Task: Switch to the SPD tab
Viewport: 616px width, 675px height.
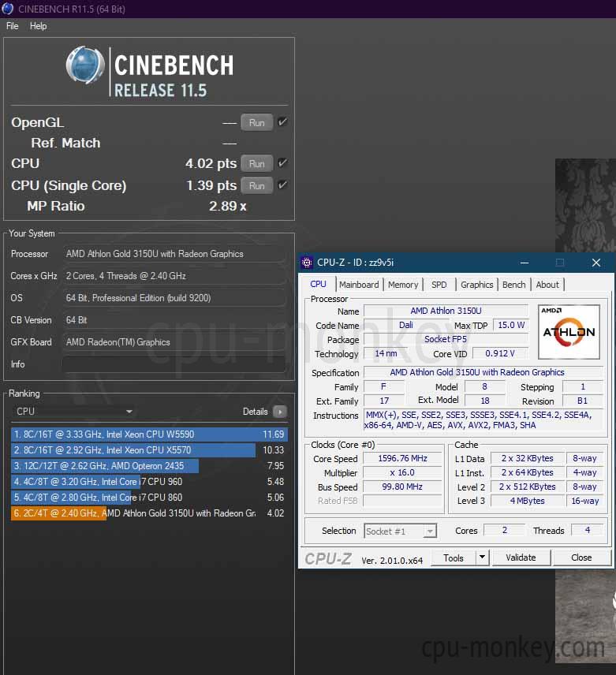Action: [439, 285]
